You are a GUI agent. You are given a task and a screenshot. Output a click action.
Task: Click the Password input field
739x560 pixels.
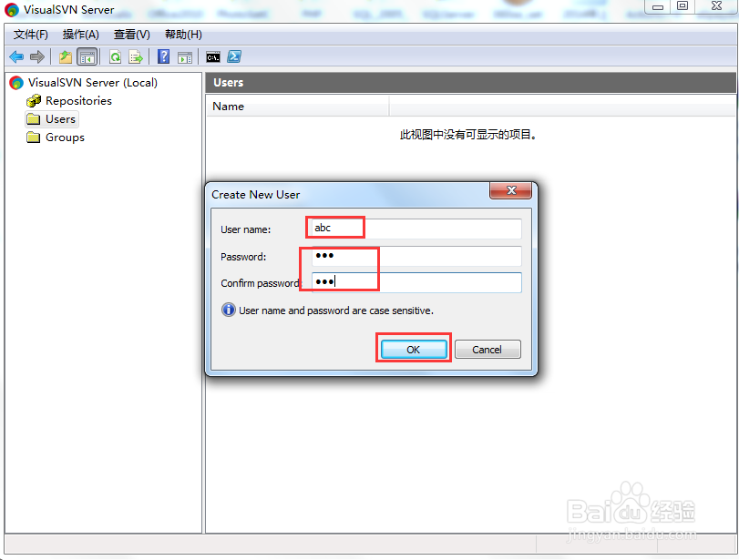coord(416,256)
